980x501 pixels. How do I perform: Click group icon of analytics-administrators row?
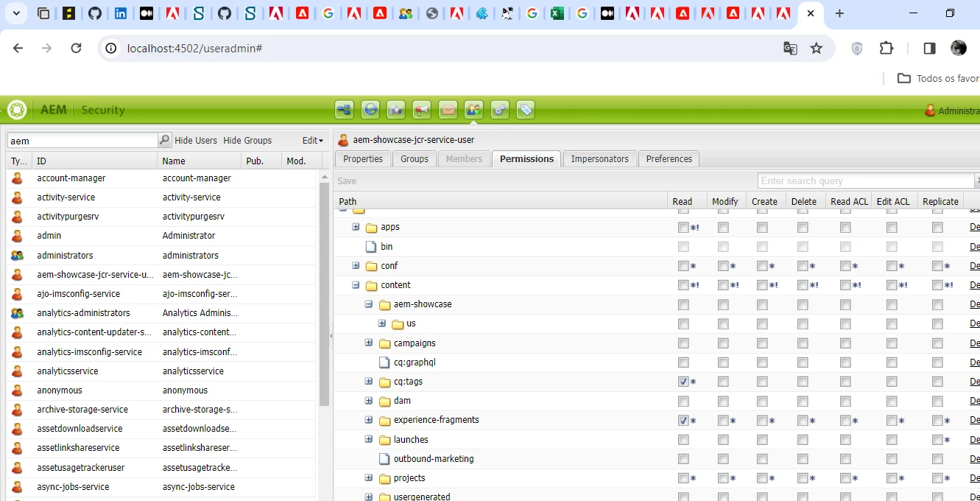click(x=17, y=313)
